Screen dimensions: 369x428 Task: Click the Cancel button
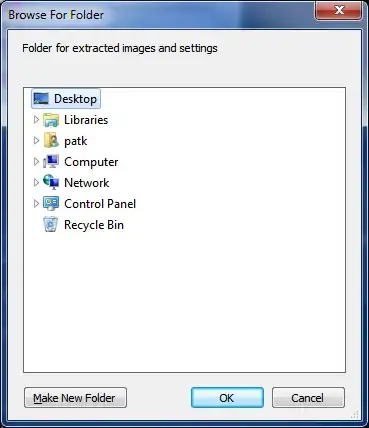point(308,398)
